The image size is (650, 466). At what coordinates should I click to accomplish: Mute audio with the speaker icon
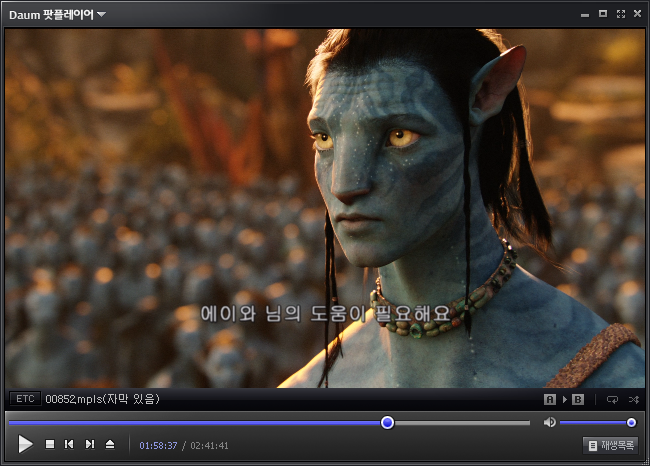pyautogui.click(x=550, y=422)
